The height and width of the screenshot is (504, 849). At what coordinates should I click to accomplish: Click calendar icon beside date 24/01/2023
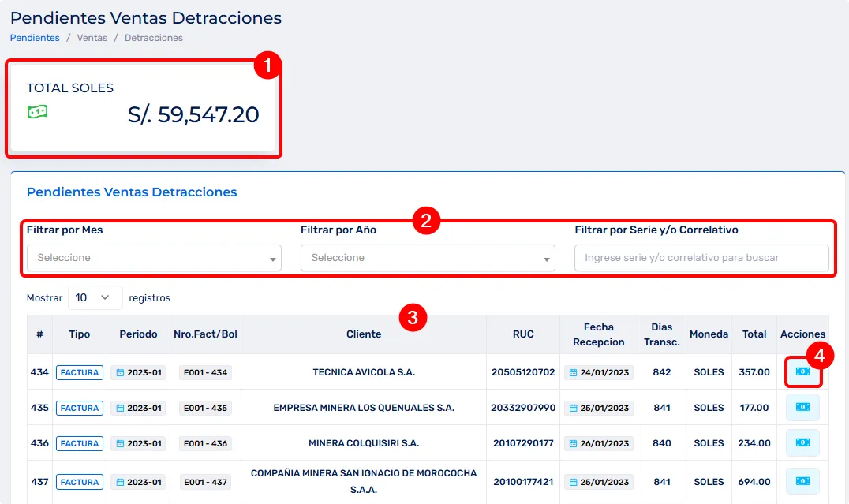pos(574,372)
